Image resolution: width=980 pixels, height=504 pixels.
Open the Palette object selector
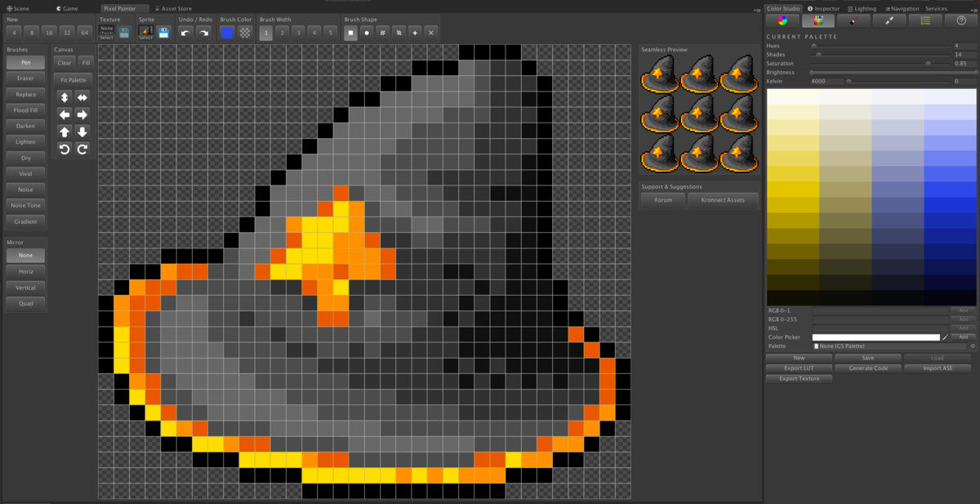tap(972, 346)
